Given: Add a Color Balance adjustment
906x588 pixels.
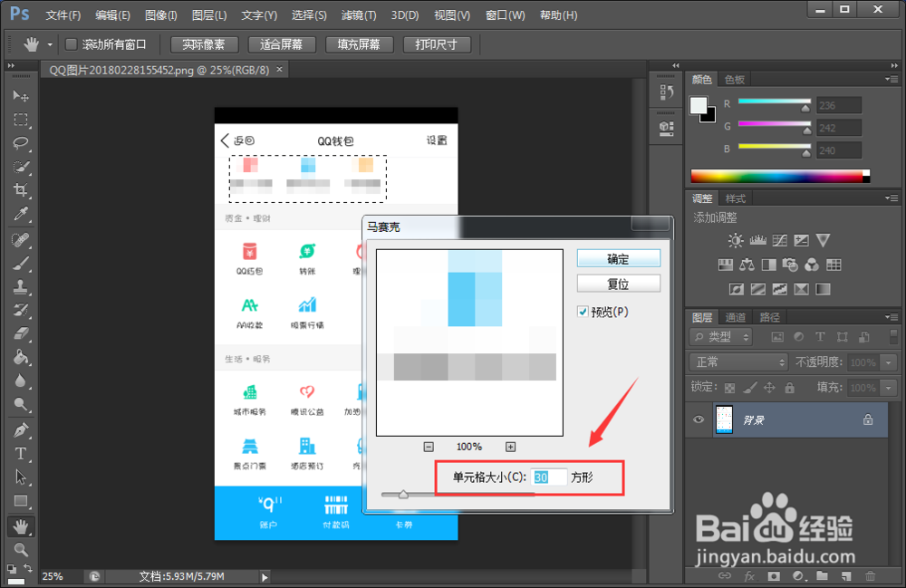Looking at the screenshot, I should point(747,265).
